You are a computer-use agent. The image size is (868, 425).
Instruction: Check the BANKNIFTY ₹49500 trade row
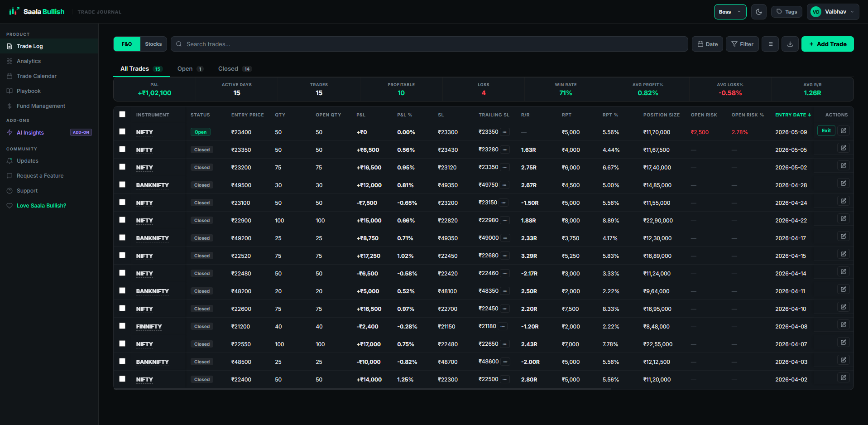pyautogui.click(x=122, y=184)
